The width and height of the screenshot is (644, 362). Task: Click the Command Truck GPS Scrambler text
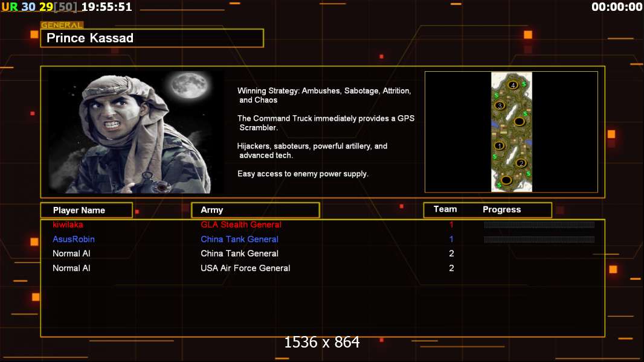pyautogui.click(x=326, y=123)
